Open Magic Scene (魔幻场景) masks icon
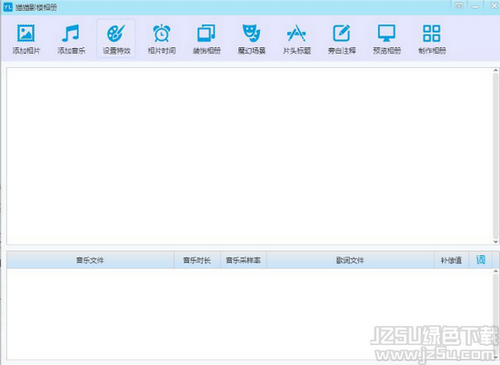Image resolution: width=500 pixels, height=365 pixels. [252, 33]
